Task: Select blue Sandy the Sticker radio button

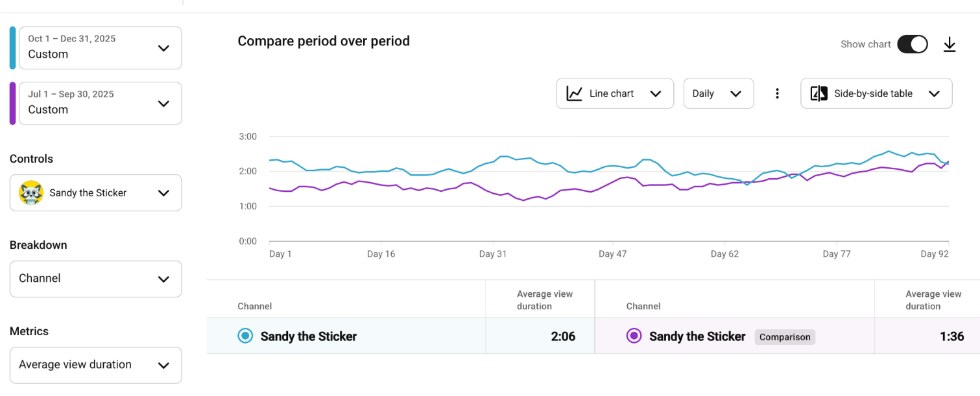Action: [x=245, y=336]
